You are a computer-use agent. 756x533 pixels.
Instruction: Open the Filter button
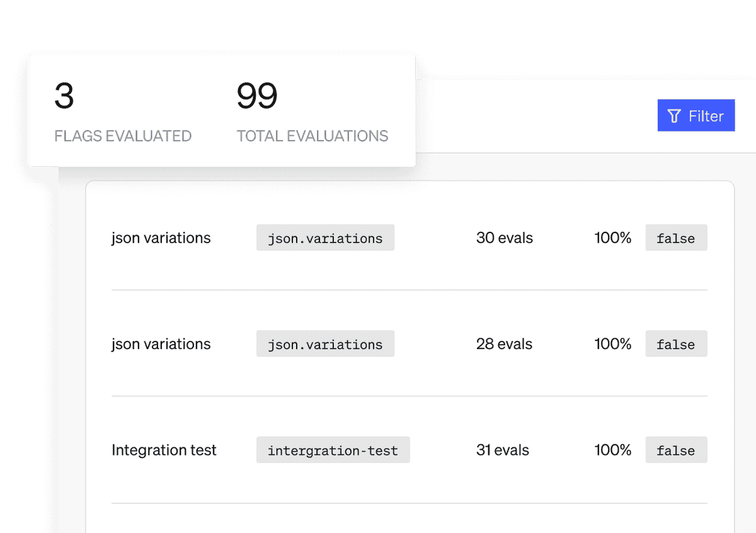click(696, 115)
